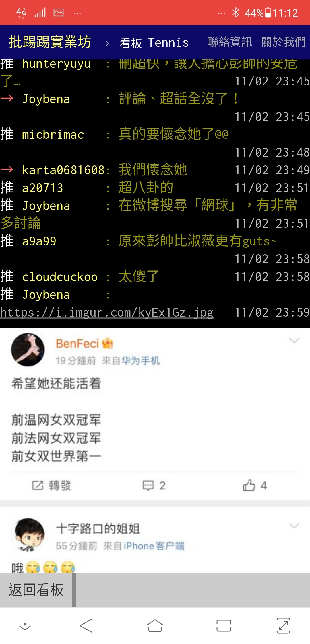
Task: Tap the Android back navigation icon
Action: [x=86, y=625]
